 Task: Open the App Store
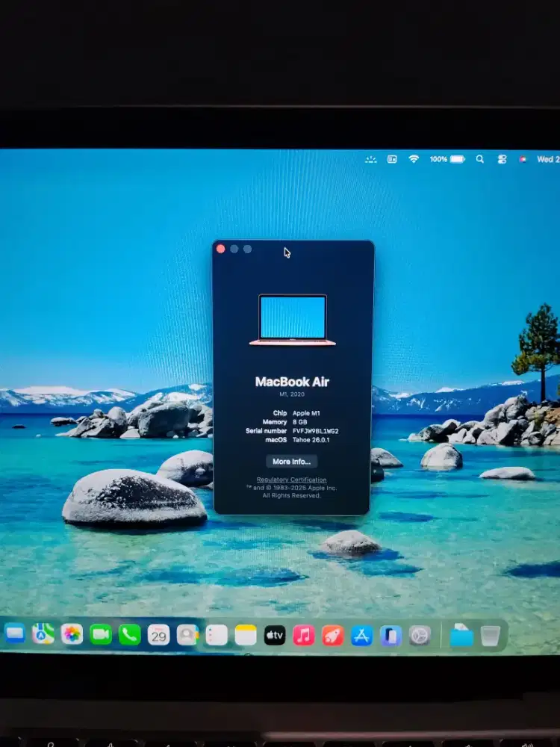point(362,636)
